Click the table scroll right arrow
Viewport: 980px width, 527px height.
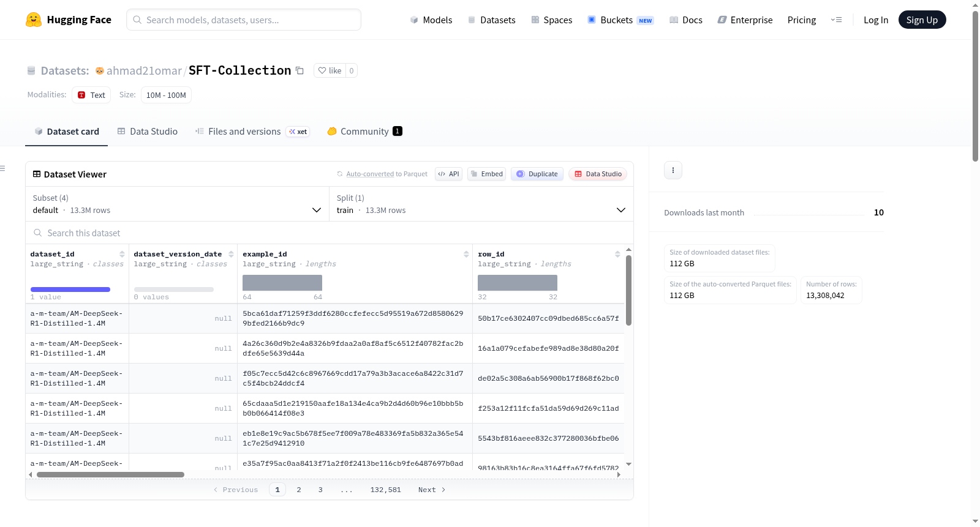pyautogui.click(x=619, y=474)
